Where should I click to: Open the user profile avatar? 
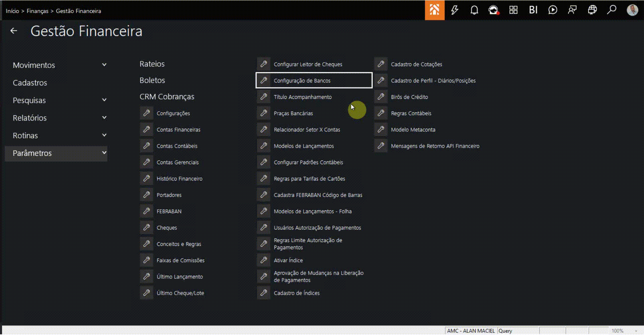(632, 10)
